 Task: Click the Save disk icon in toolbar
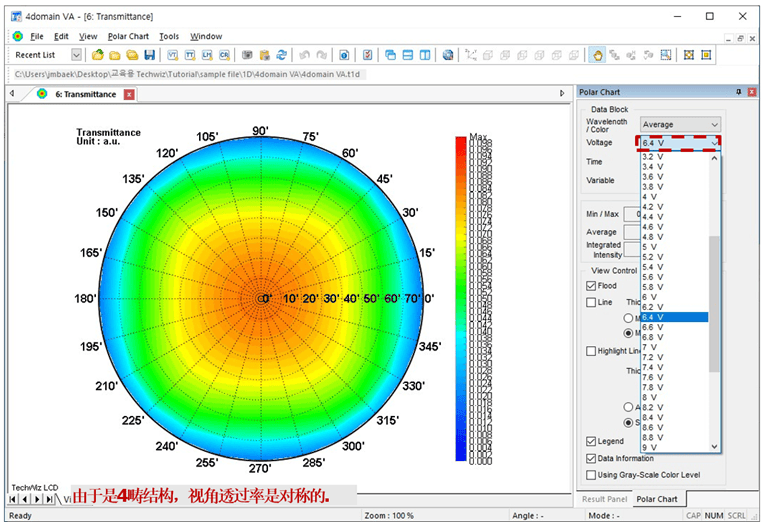tap(149, 55)
